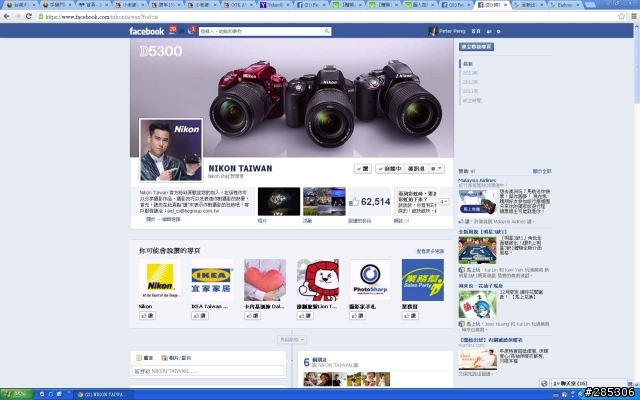Jump to the 2012 timeline entry
Image resolution: width=640 pixels, height=400 pixels.
pos(470,82)
